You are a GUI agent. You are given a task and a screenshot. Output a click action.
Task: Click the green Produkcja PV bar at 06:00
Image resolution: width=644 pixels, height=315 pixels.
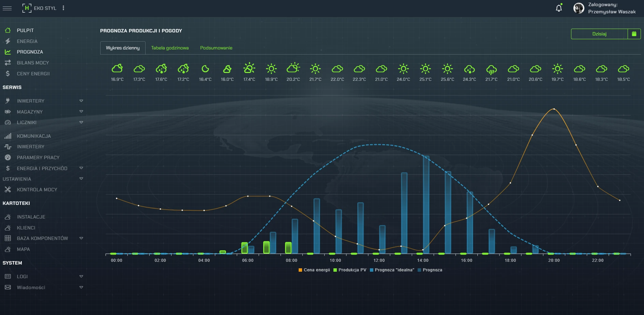tap(244, 248)
